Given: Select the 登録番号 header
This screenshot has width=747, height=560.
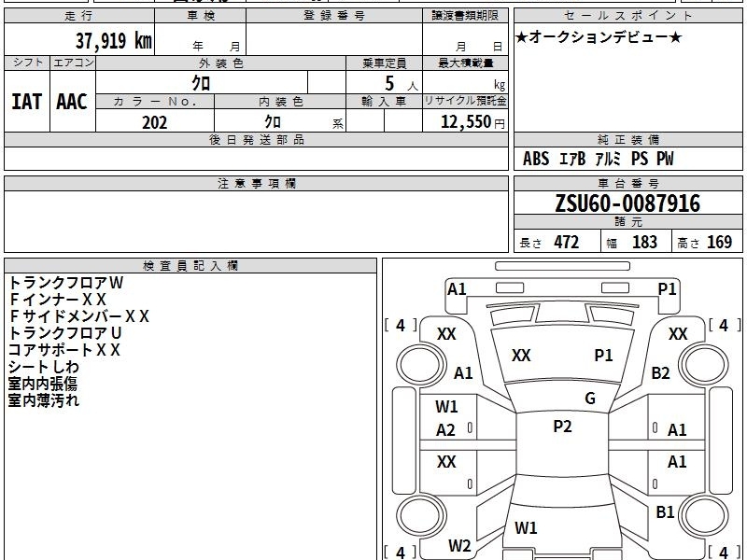Looking at the screenshot, I should click(334, 16).
